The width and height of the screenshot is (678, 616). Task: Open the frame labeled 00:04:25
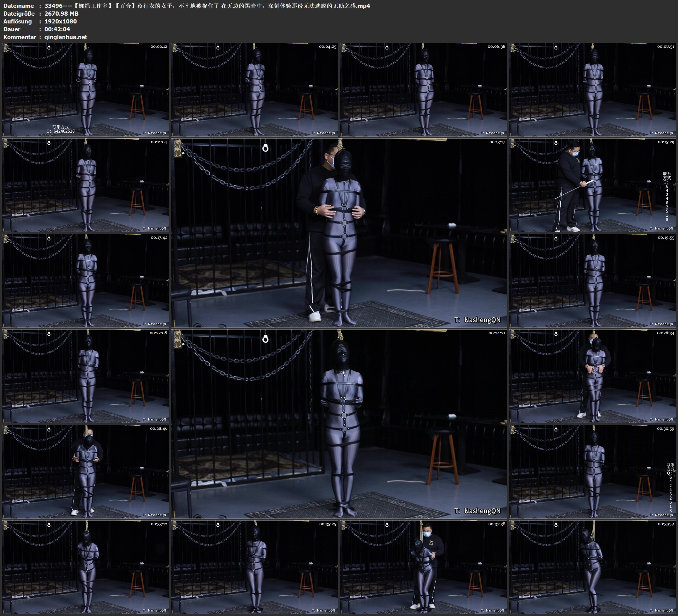(x=254, y=90)
